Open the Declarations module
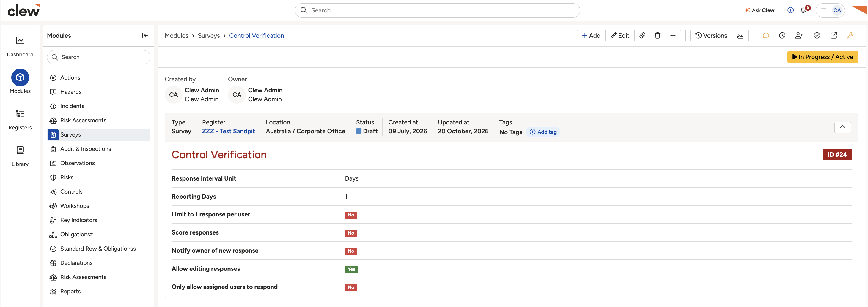 [x=99, y=263]
